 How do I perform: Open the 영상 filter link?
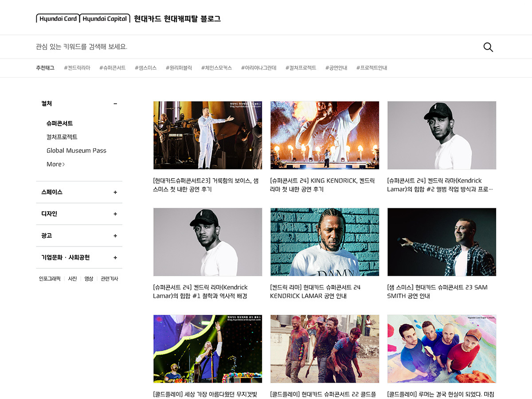point(89,279)
